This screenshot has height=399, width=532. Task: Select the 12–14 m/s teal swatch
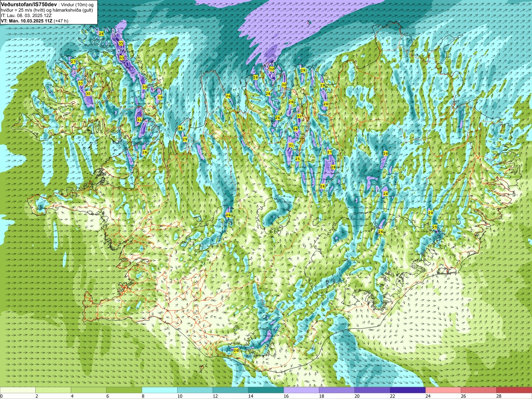(231, 390)
